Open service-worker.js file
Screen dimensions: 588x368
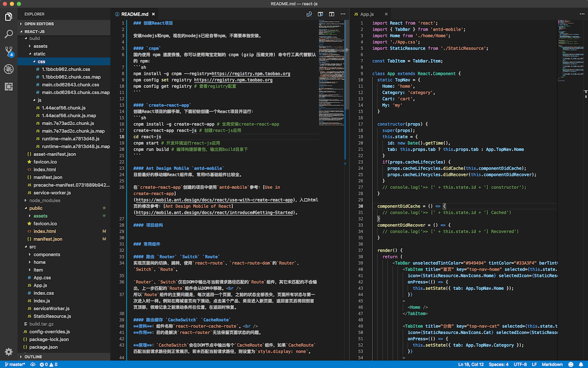pos(64,193)
